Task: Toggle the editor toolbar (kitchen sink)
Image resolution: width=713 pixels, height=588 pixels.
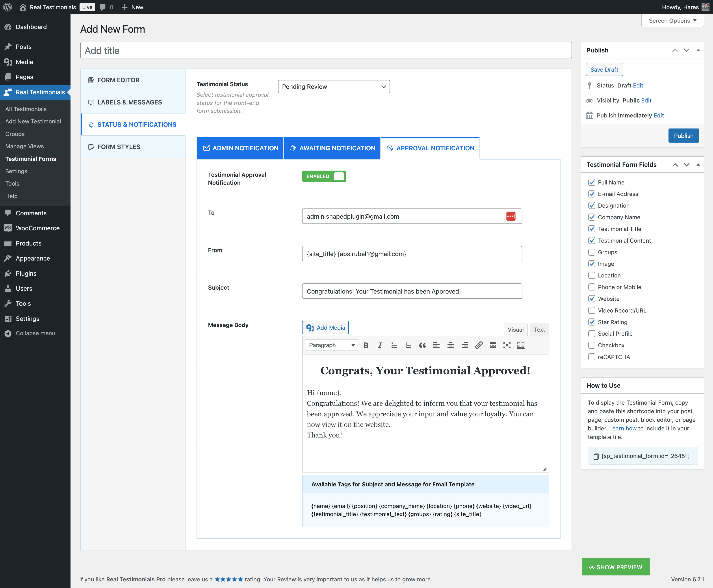Action: (x=521, y=345)
